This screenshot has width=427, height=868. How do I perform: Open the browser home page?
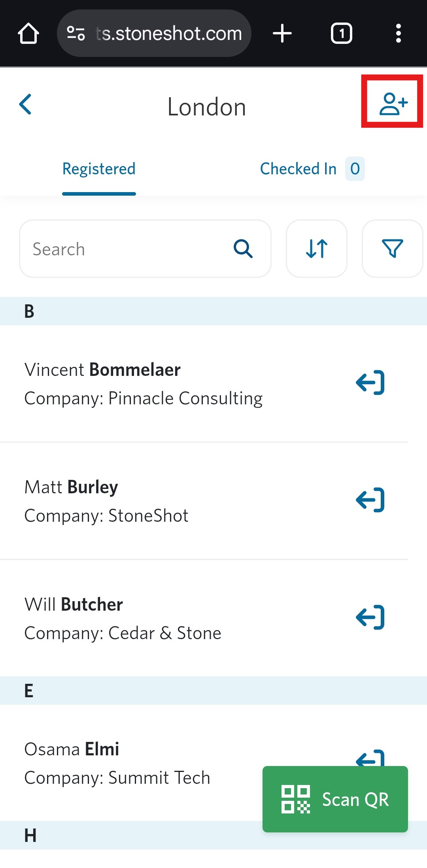point(28,33)
